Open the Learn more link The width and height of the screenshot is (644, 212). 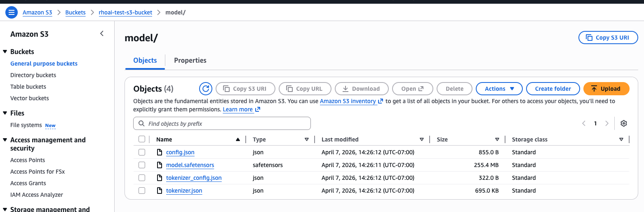(x=238, y=109)
